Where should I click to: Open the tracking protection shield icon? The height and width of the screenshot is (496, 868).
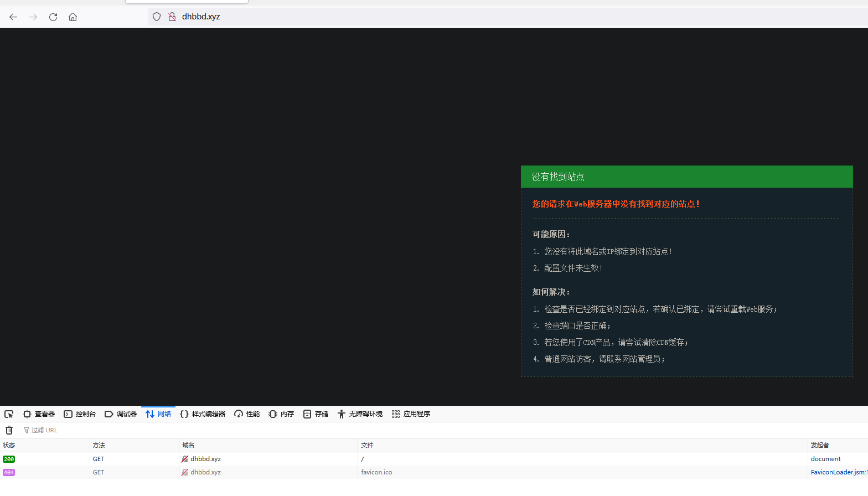pyautogui.click(x=157, y=17)
